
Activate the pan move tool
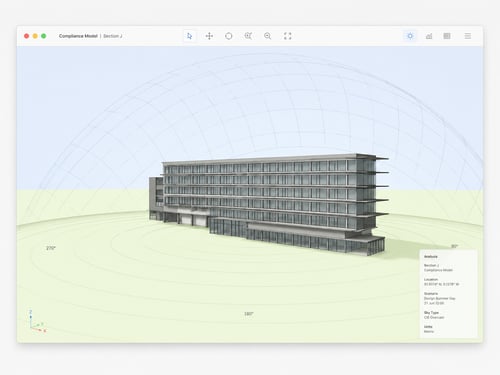click(209, 36)
